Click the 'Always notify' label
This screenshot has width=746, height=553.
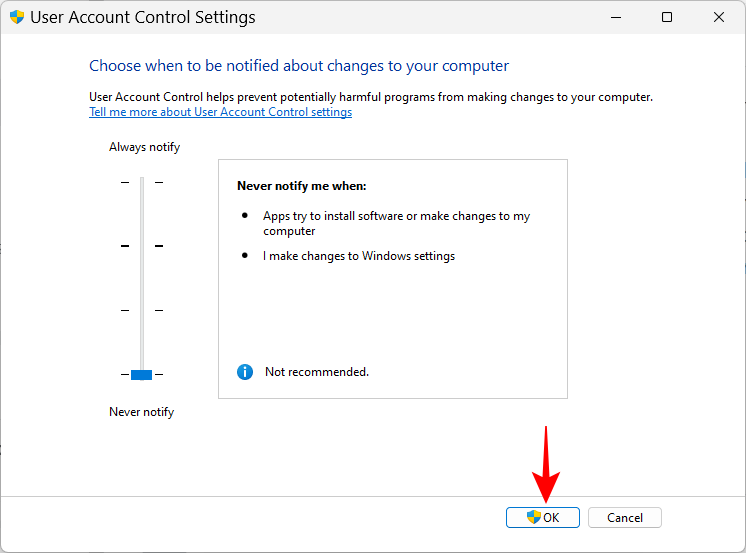click(x=144, y=147)
